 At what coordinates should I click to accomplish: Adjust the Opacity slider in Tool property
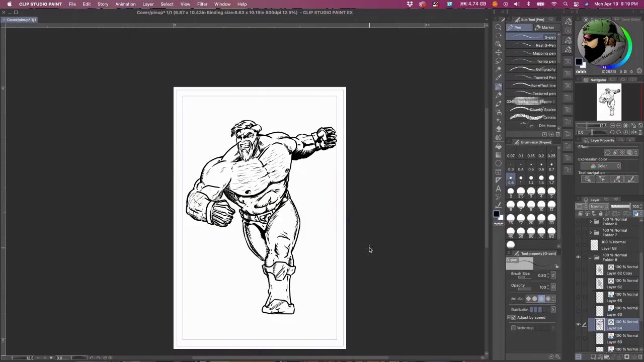(x=524, y=289)
